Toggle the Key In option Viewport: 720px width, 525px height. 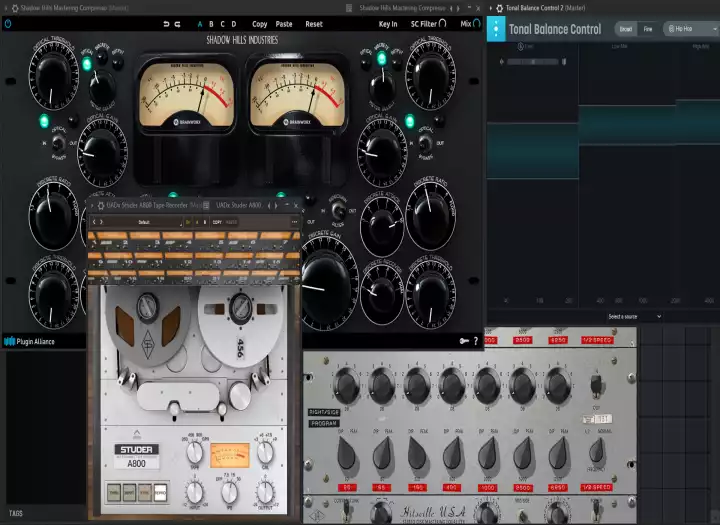(388, 24)
